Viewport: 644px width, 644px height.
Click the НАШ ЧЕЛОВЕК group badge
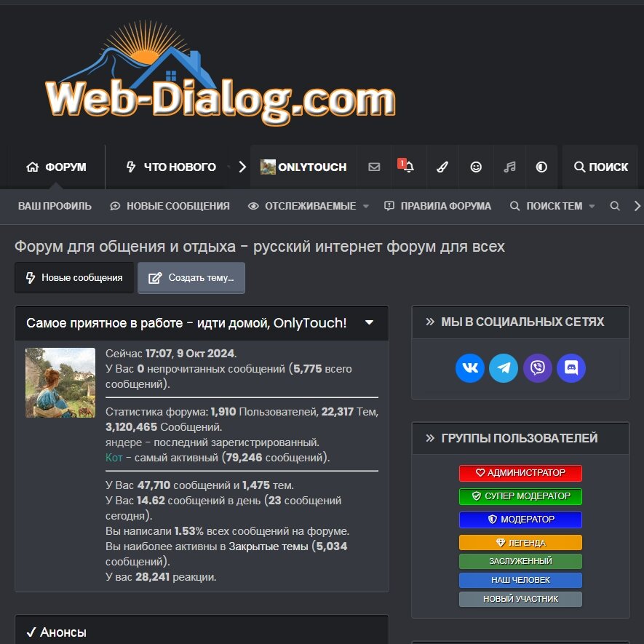tap(520, 580)
